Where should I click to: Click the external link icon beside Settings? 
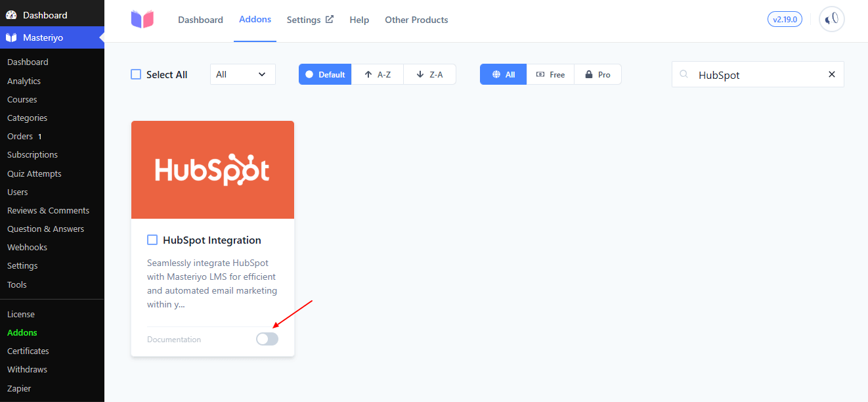pyautogui.click(x=330, y=19)
